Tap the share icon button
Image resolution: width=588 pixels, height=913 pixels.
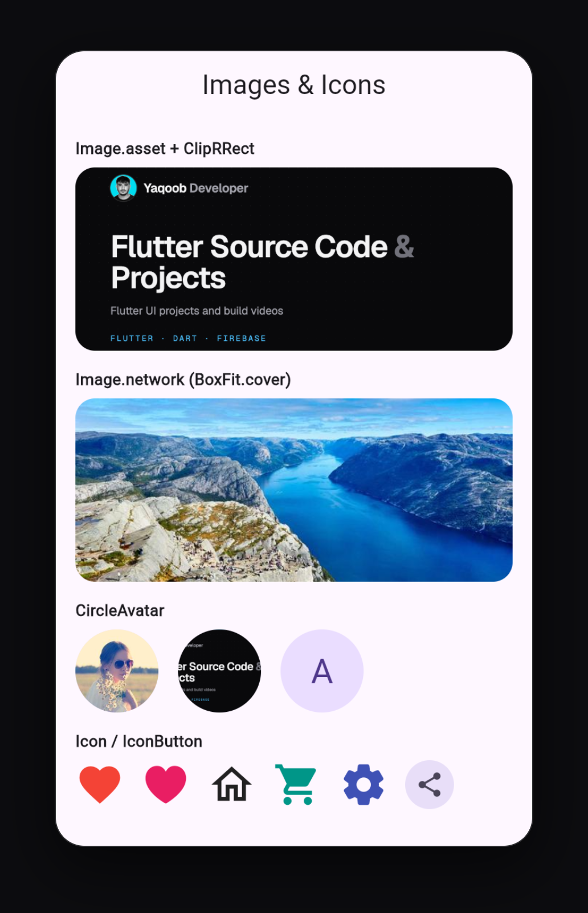[x=430, y=785]
